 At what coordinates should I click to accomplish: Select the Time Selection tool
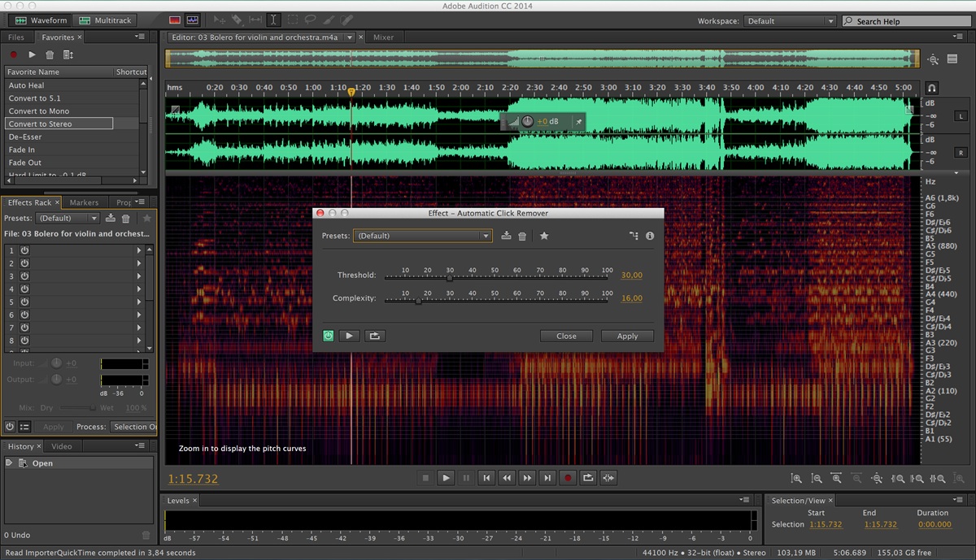(x=273, y=20)
